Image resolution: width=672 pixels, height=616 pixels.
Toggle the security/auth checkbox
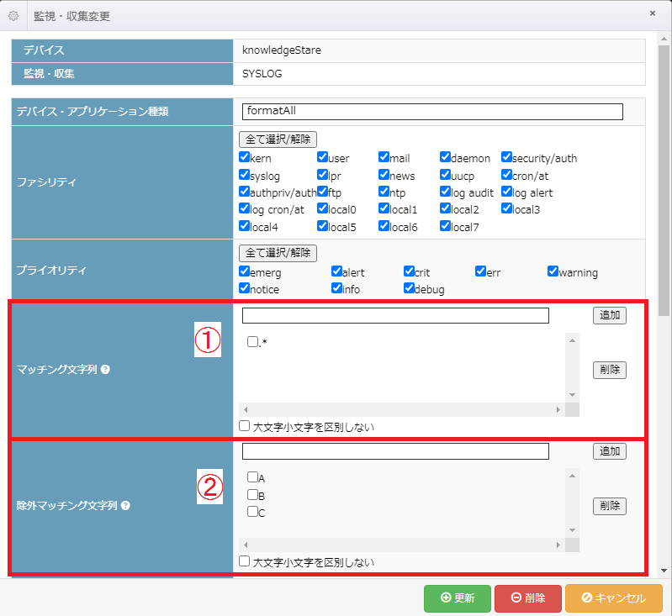pyautogui.click(x=506, y=157)
